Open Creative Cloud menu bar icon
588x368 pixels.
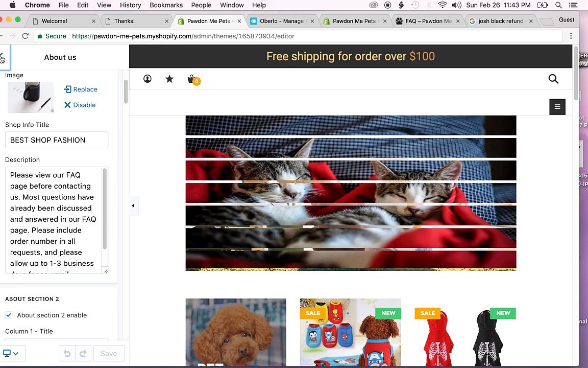click(x=373, y=5)
